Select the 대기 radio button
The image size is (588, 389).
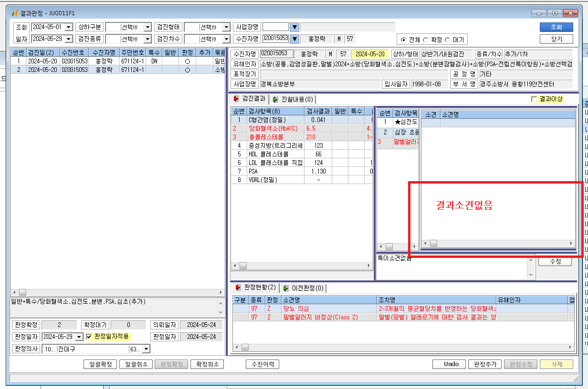pos(447,40)
